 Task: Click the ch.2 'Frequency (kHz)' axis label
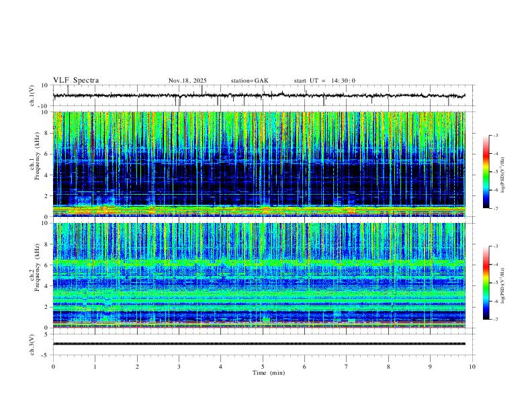pos(37,267)
